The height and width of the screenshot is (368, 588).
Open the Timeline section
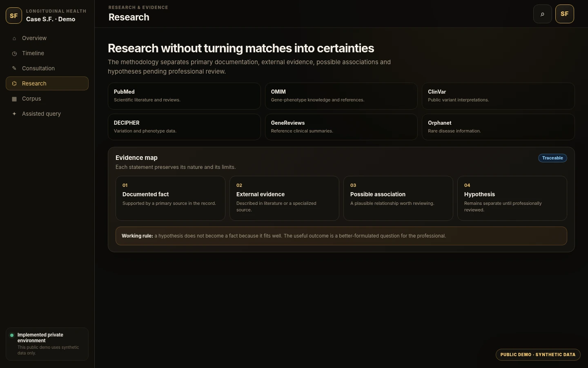47,53
